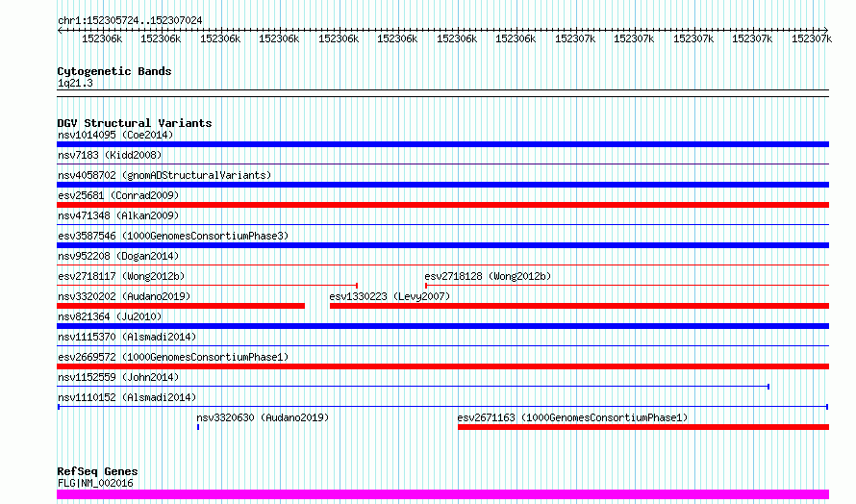The height and width of the screenshot is (504, 856).
Task: Open variant label esv2718117 (Wong2012b)
Action: (121, 276)
